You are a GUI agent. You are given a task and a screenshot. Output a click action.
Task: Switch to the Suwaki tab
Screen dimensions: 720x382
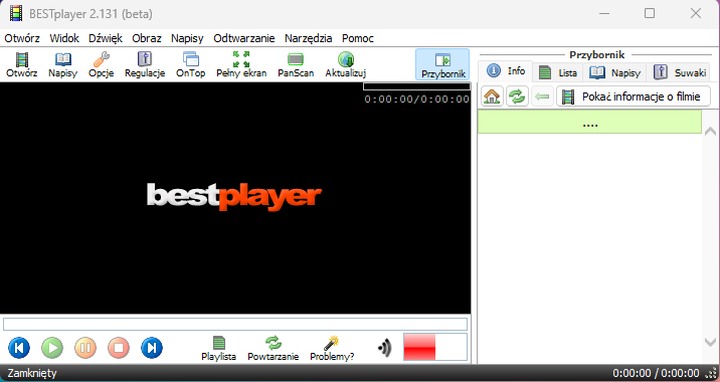point(681,72)
